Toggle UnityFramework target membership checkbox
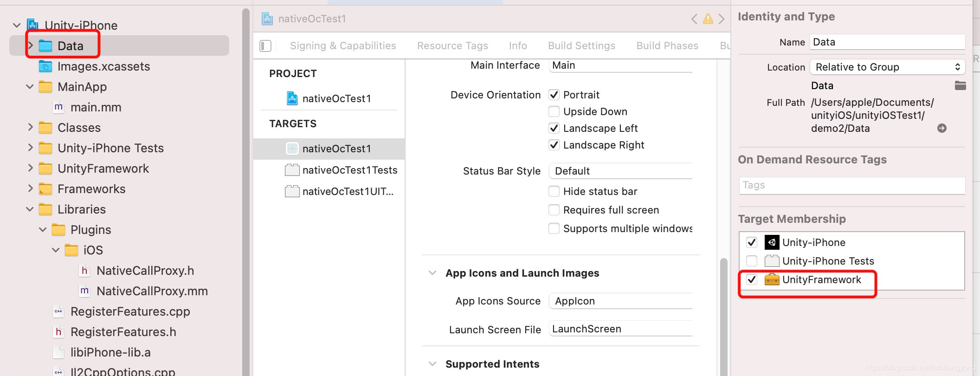 [752, 279]
